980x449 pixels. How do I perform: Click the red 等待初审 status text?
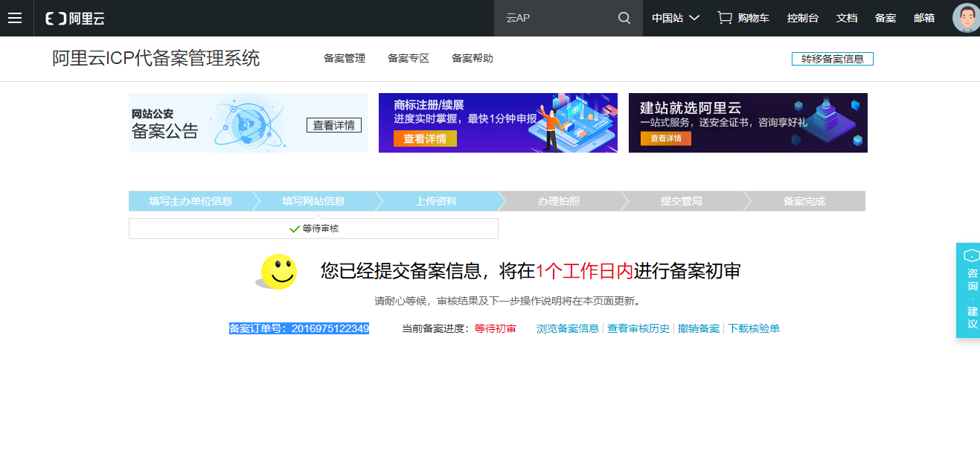(495, 328)
